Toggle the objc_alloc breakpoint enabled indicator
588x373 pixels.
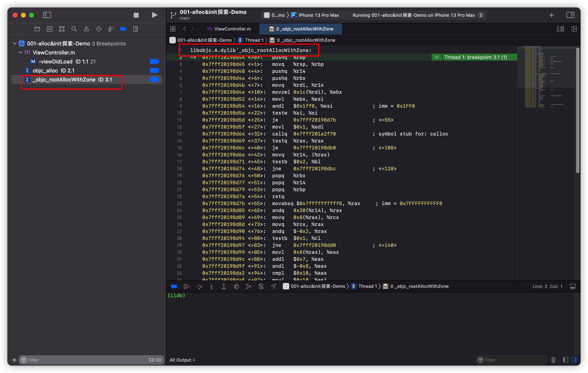pyautogui.click(x=154, y=71)
